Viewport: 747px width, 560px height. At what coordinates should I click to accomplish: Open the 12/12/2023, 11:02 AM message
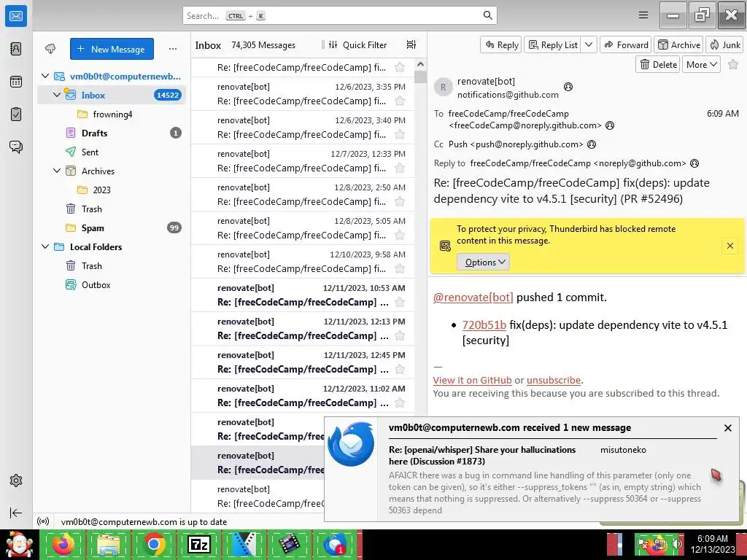pyautogui.click(x=303, y=395)
